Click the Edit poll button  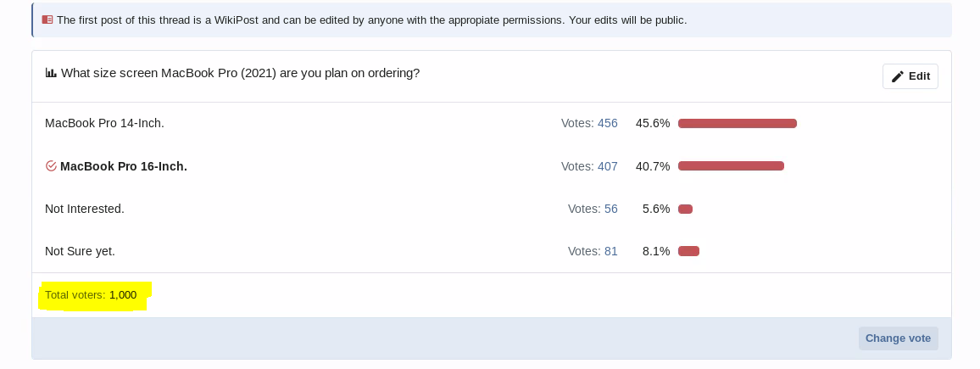[x=910, y=76]
